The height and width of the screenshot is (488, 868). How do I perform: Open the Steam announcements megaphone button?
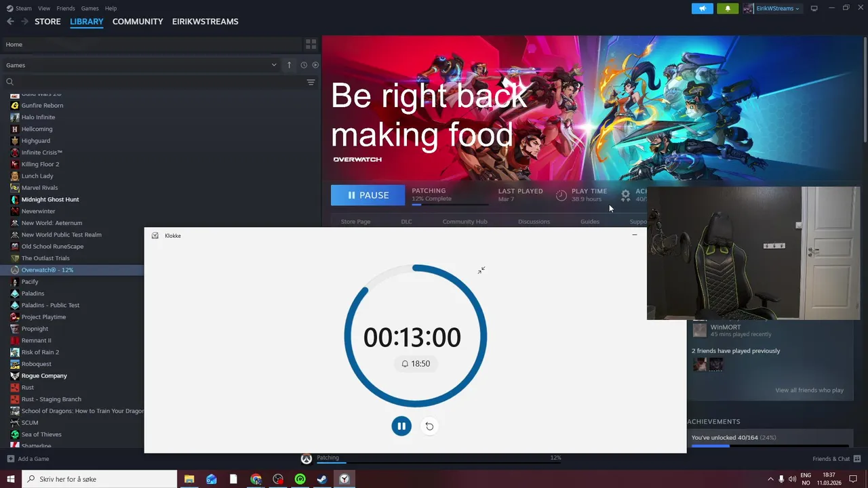[703, 8]
